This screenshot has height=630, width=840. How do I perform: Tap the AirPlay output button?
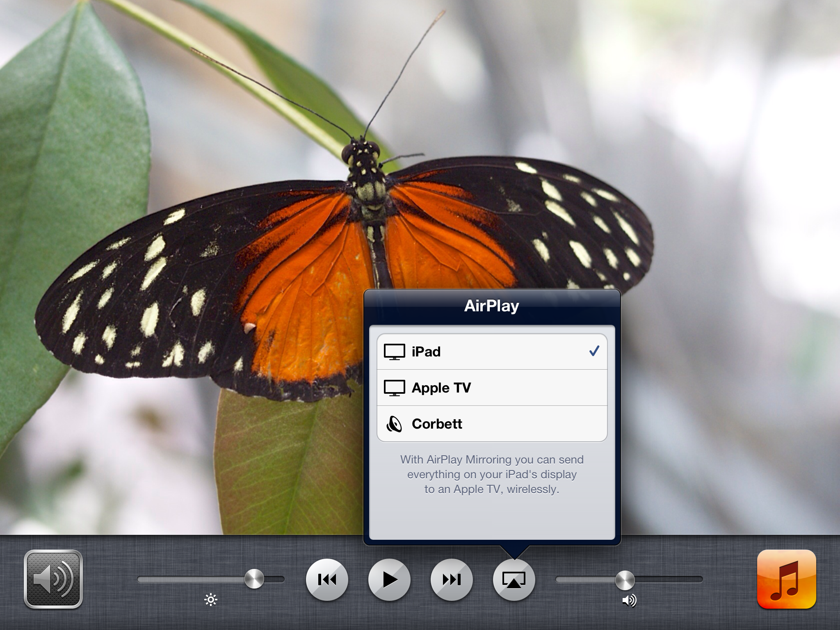coord(514,580)
